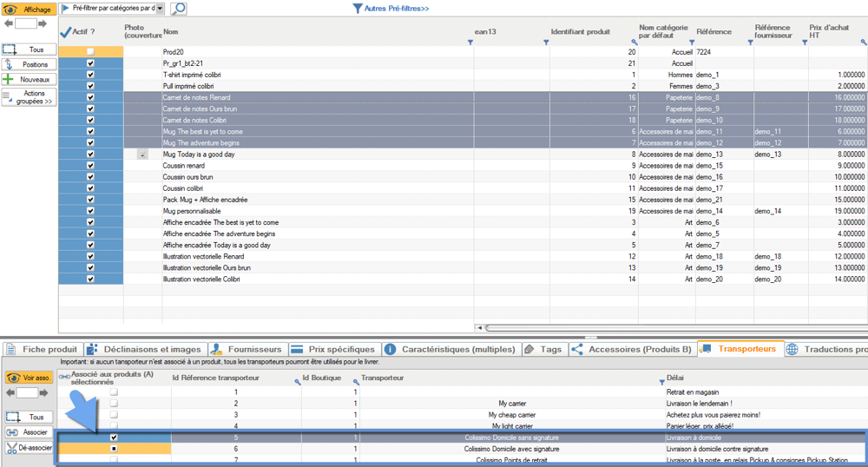Click previous arrow in the carrier panel
Image resolution: width=868 pixels, height=467 pixels.
coord(10,393)
